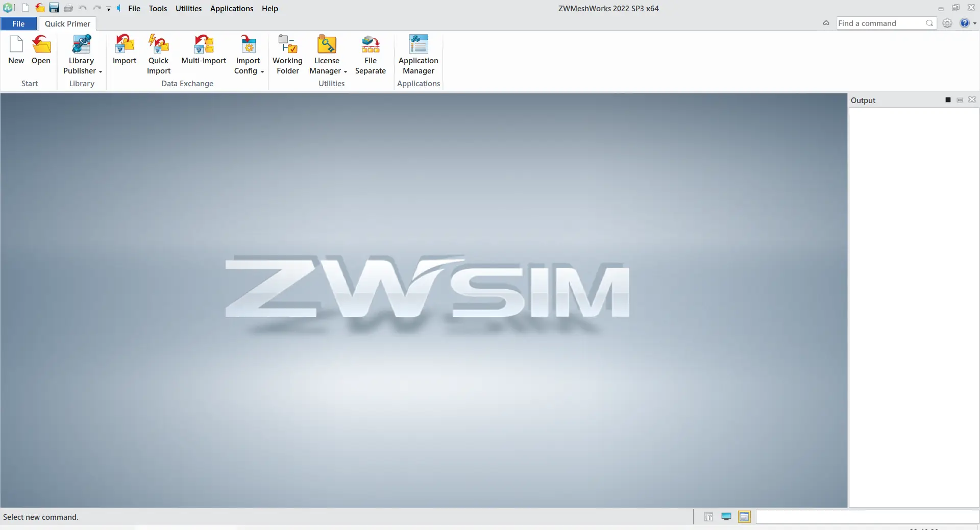Collapse the ribbon with the up chevron

[x=826, y=23]
